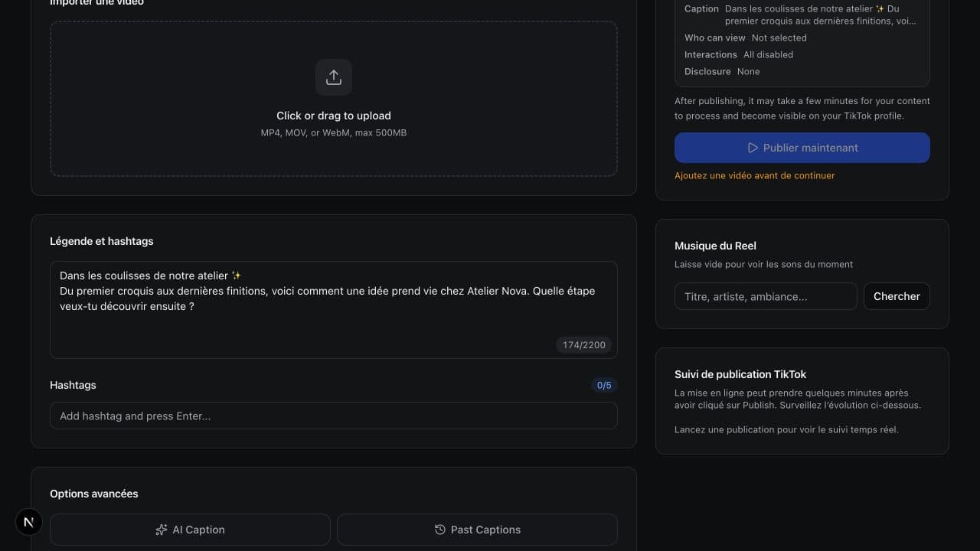The width and height of the screenshot is (980, 551).
Task: Click the video upload drop zone
Action: tap(334, 99)
